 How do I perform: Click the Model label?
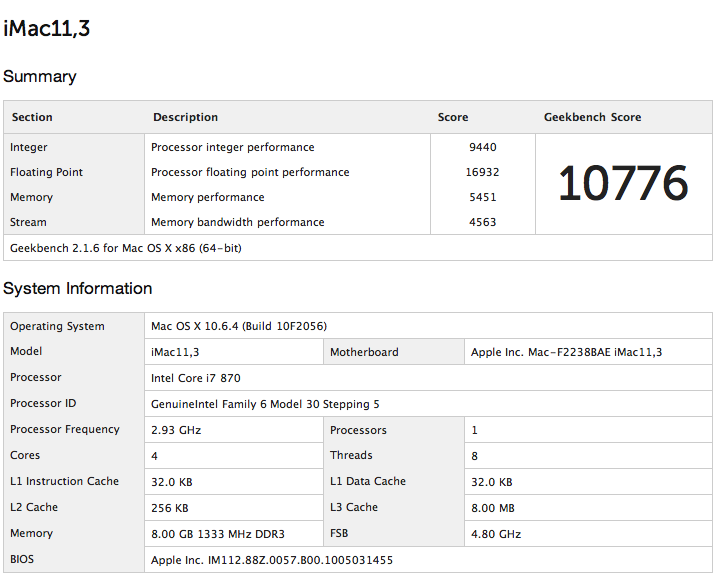(x=26, y=351)
